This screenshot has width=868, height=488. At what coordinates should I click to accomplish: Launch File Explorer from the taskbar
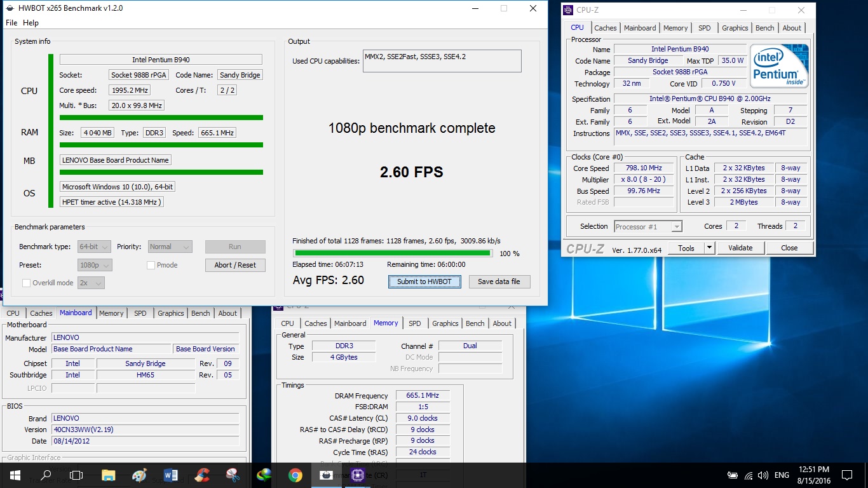tap(109, 475)
